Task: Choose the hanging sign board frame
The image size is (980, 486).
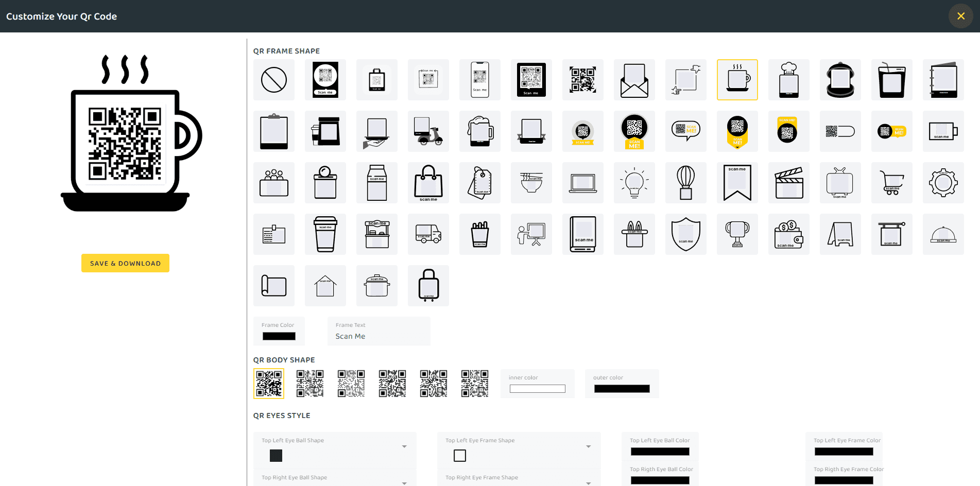Action: click(x=892, y=234)
